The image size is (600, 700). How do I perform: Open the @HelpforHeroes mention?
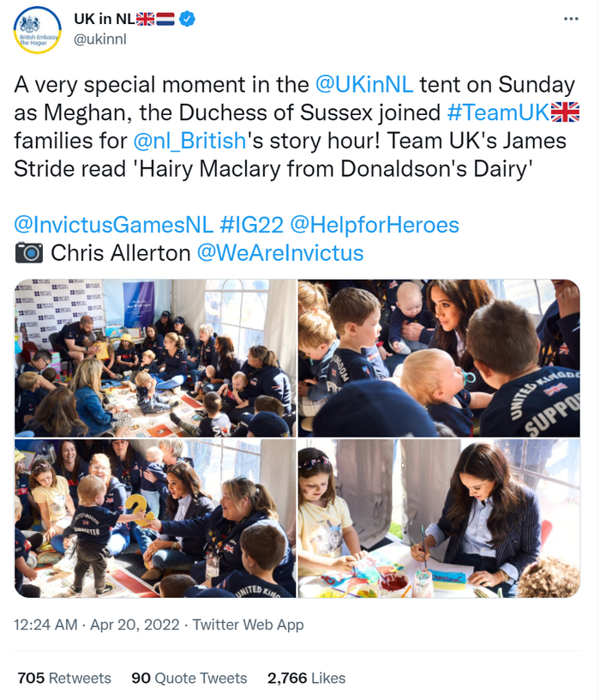coord(375,225)
